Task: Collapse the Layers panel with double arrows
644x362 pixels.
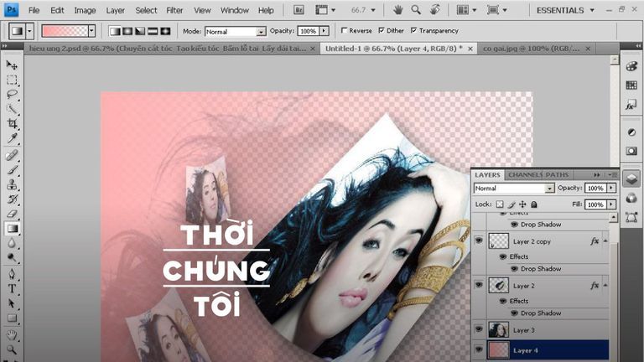Action: (x=597, y=175)
